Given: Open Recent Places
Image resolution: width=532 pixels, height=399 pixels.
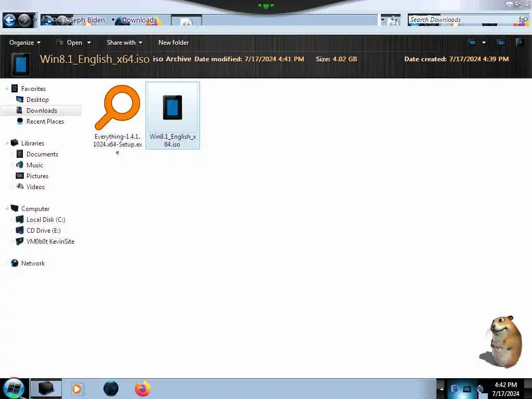Looking at the screenshot, I should pyautogui.click(x=45, y=122).
